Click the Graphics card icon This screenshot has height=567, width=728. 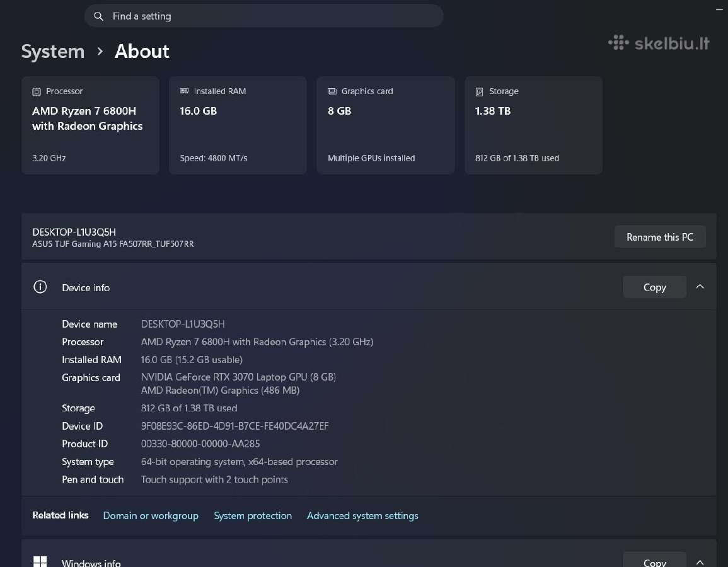pyautogui.click(x=332, y=91)
